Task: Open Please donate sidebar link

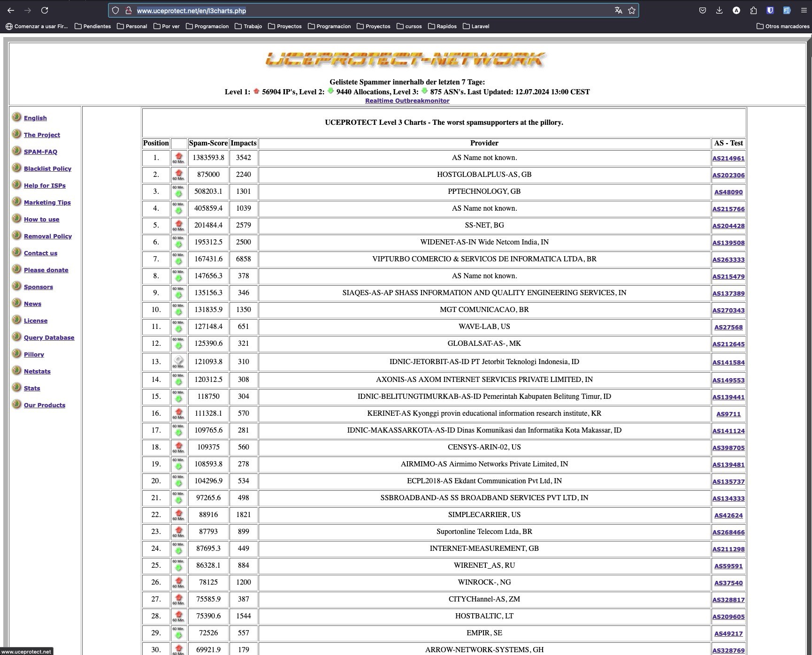Action: tap(46, 270)
